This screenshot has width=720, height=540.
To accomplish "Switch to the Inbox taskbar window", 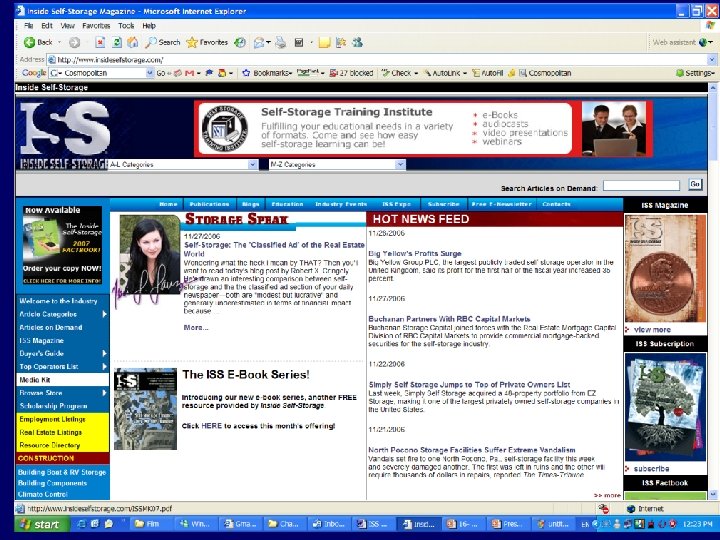I will [x=329, y=524].
